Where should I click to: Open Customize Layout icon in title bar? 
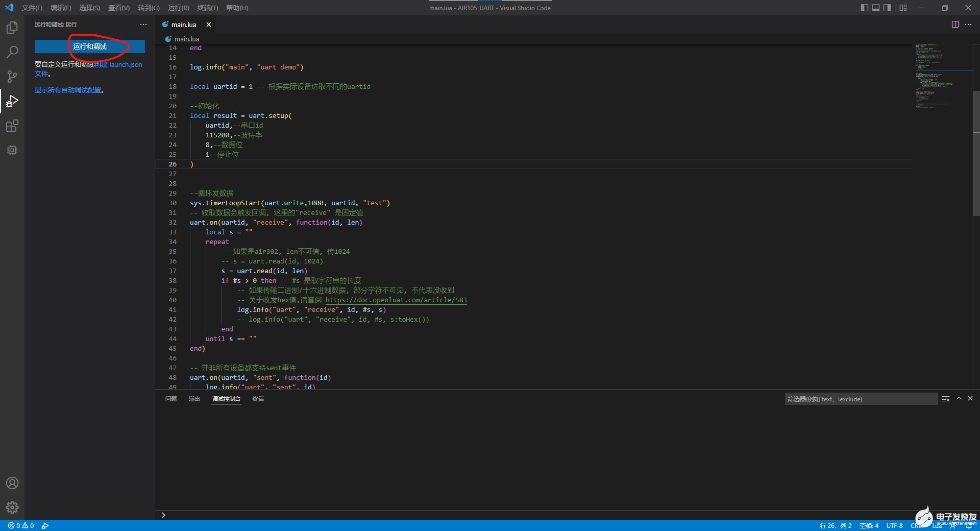[903, 8]
